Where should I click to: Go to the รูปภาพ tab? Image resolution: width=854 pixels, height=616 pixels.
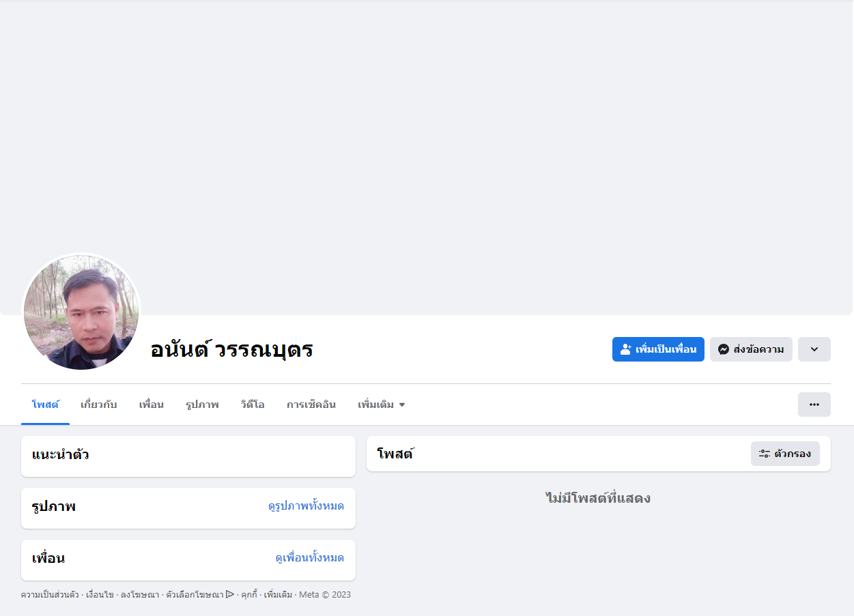tap(202, 405)
